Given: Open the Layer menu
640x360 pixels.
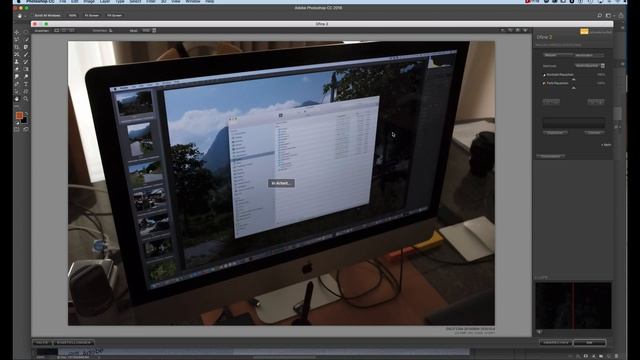Looking at the screenshot, I should (105, 2).
